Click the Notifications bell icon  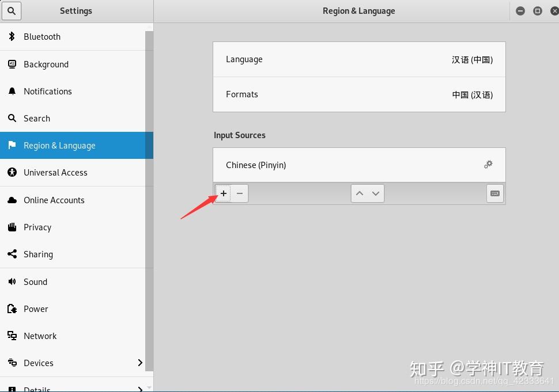click(x=12, y=91)
